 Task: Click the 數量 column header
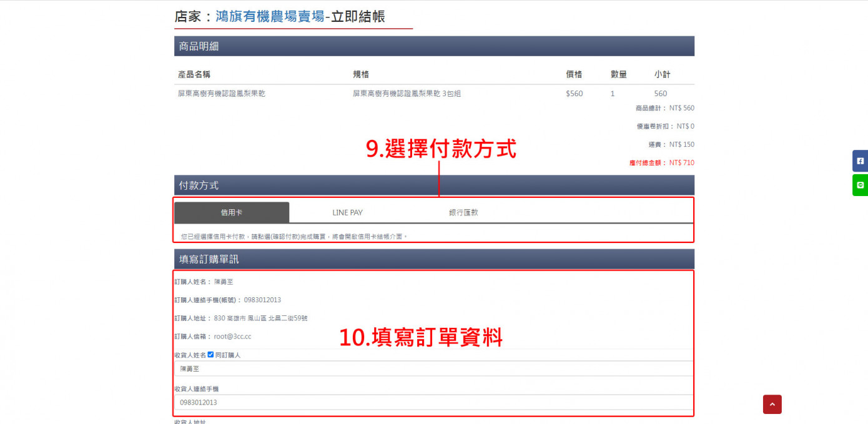[618, 74]
